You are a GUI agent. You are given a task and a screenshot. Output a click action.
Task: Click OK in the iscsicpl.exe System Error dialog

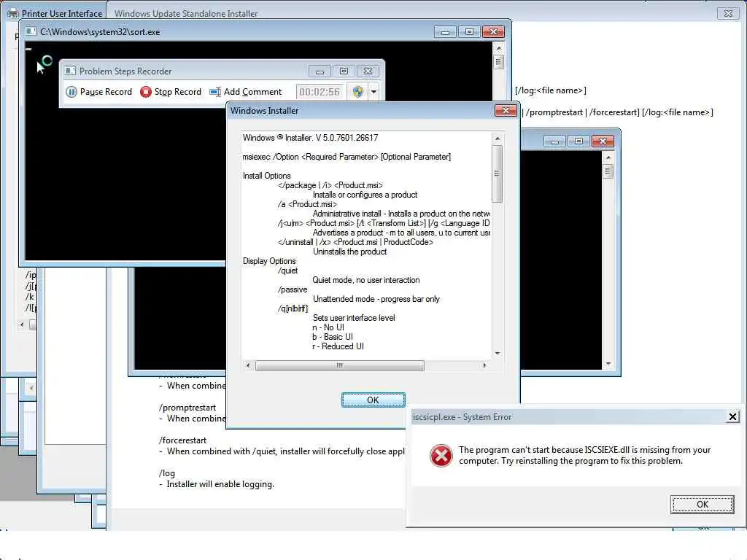click(703, 505)
